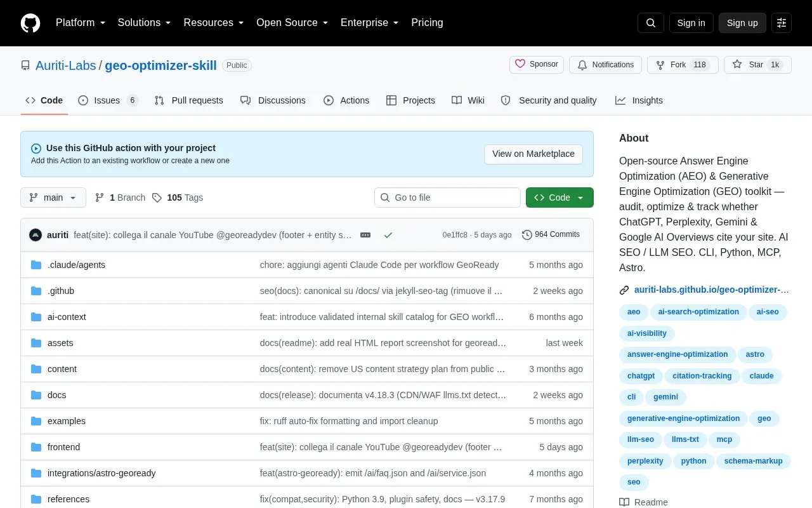Open the answer-engine-optimization topic tag
The width and height of the screenshot is (812, 508).
pos(678,354)
